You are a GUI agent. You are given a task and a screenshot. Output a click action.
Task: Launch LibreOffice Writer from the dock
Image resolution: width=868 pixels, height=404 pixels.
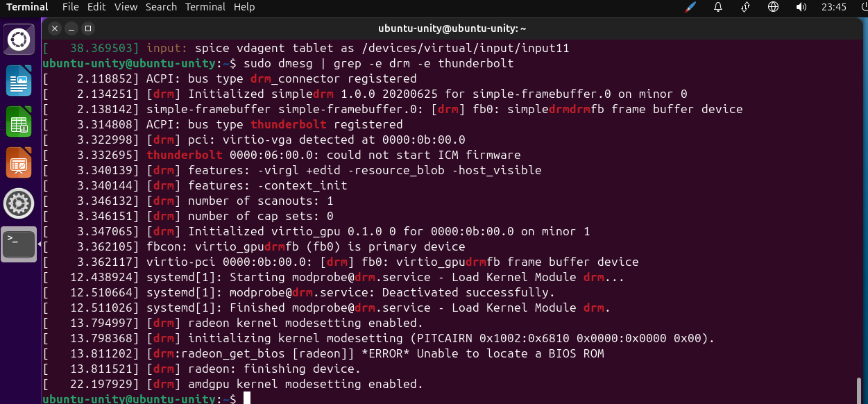point(19,81)
